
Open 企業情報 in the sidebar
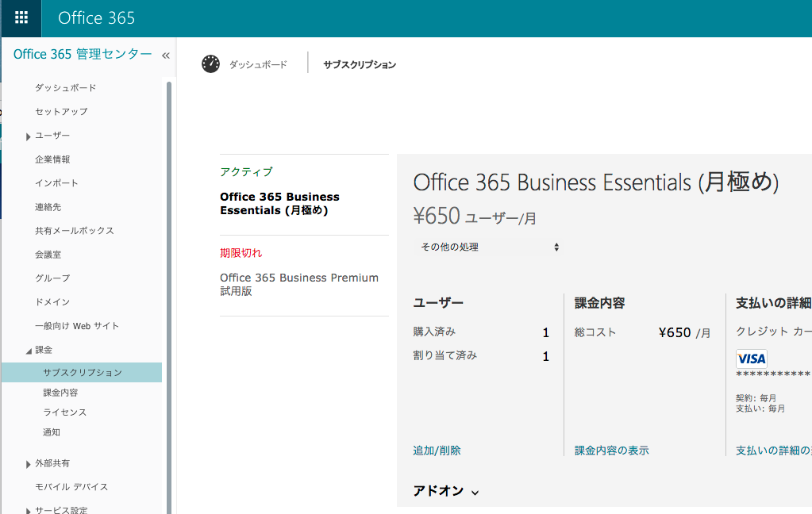52,159
